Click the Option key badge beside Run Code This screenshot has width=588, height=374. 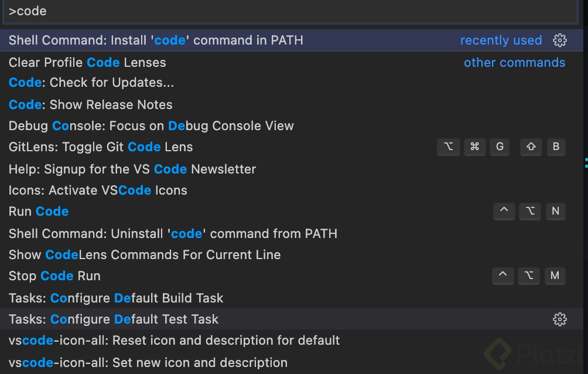pos(530,212)
